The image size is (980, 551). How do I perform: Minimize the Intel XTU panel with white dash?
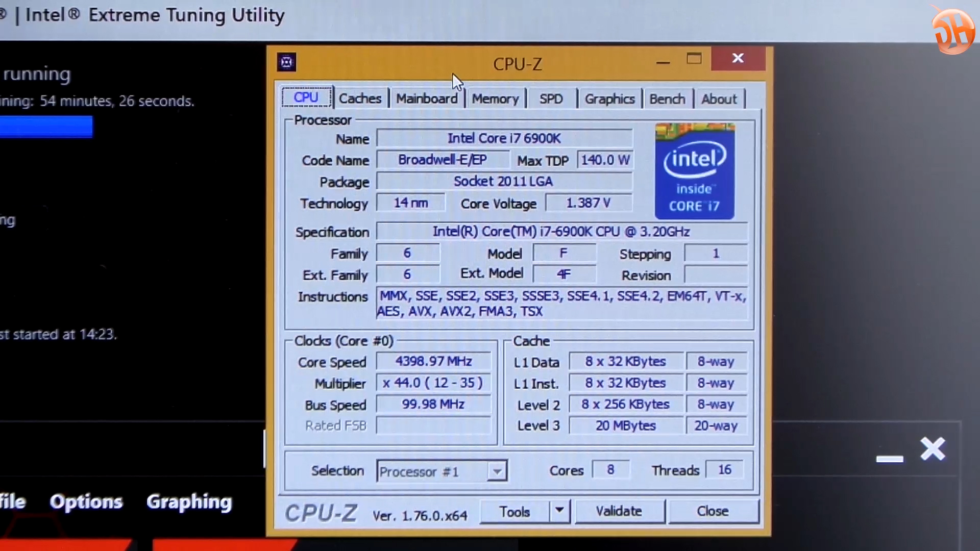tap(890, 459)
